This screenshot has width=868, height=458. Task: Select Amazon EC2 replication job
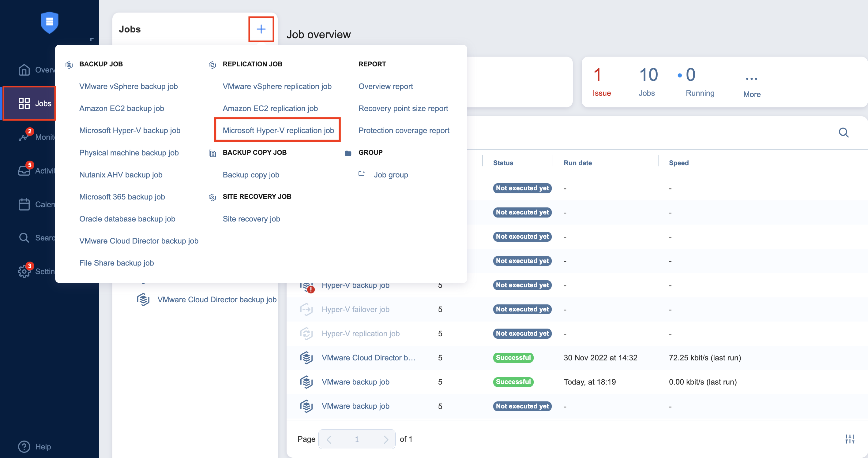tap(270, 108)
